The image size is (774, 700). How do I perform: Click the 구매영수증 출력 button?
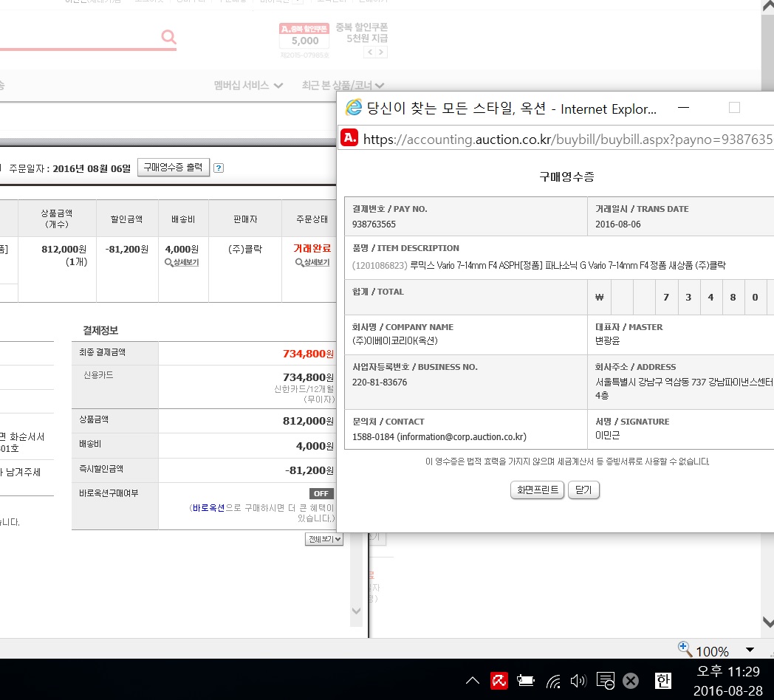[x=174, y=168]
